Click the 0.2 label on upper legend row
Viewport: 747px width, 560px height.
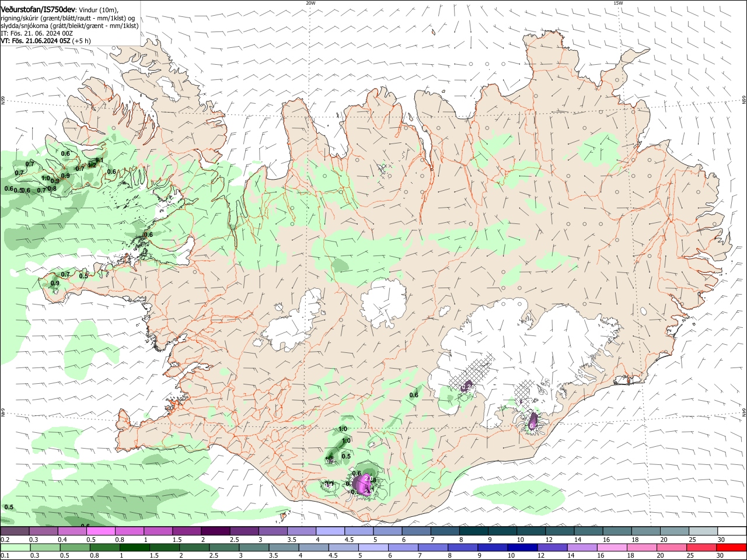click(x=4, y=540)
